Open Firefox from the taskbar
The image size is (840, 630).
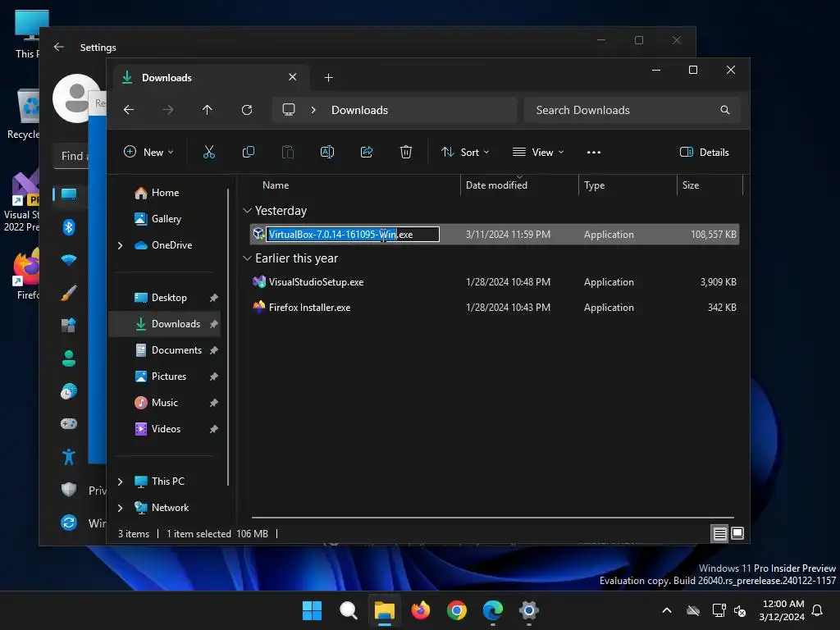pyautogui.click(x=421, y=610)
